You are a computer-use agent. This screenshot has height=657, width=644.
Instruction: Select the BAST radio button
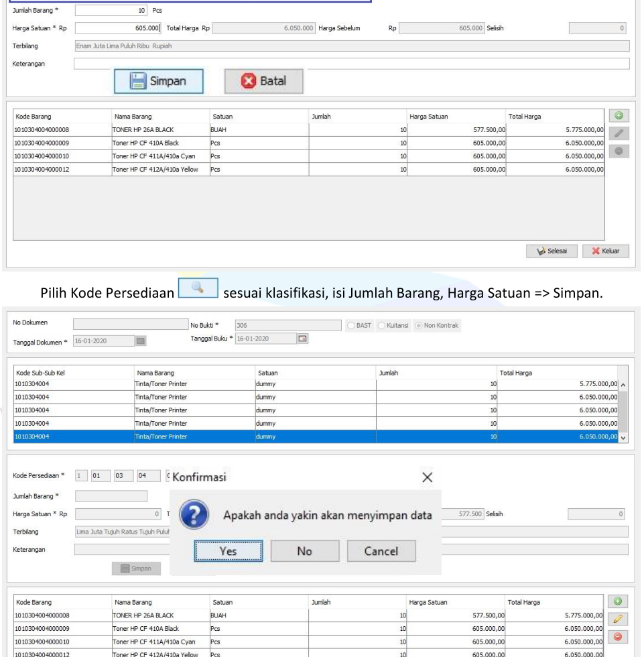click(352, 326)
